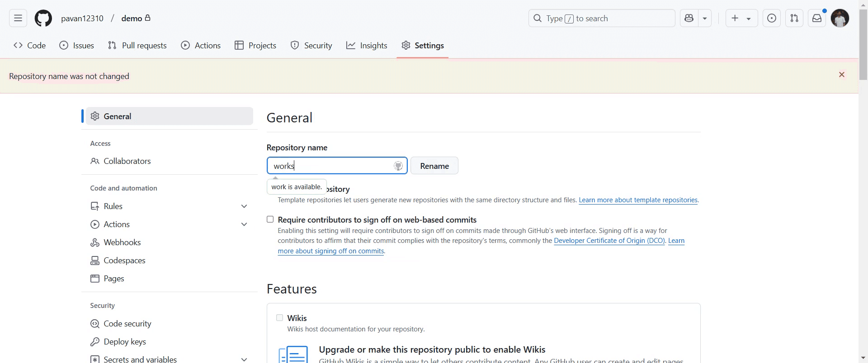The height and width of the screenshot is (363, 868).
Task: Open the pavan12310 owner link
Action: tap(82, 19)
